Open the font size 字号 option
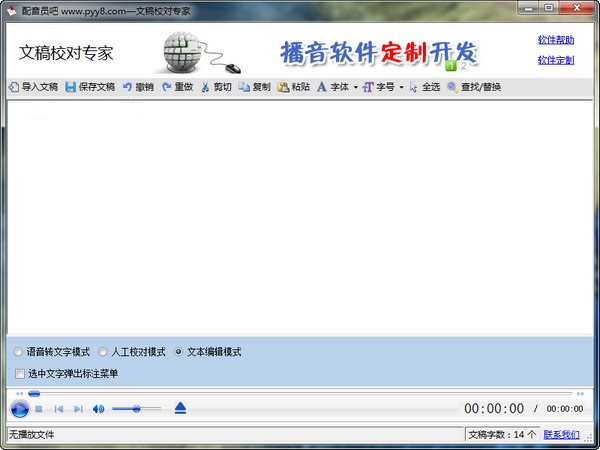This screenshot has height=450, width=600. pos(378,87)
